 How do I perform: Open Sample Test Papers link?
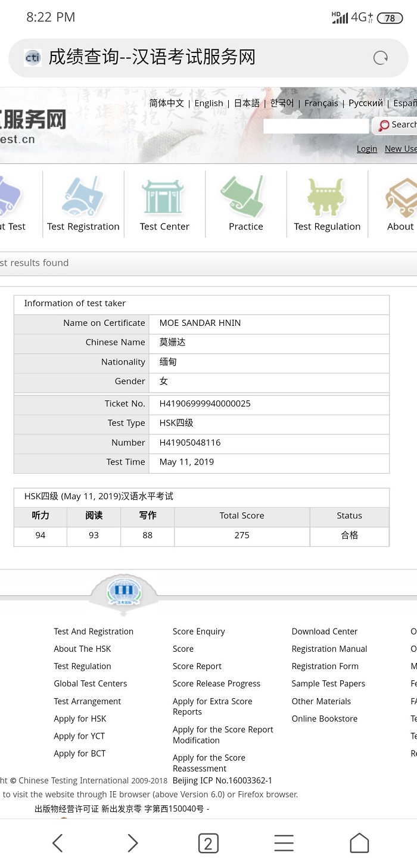click(328, 683)
